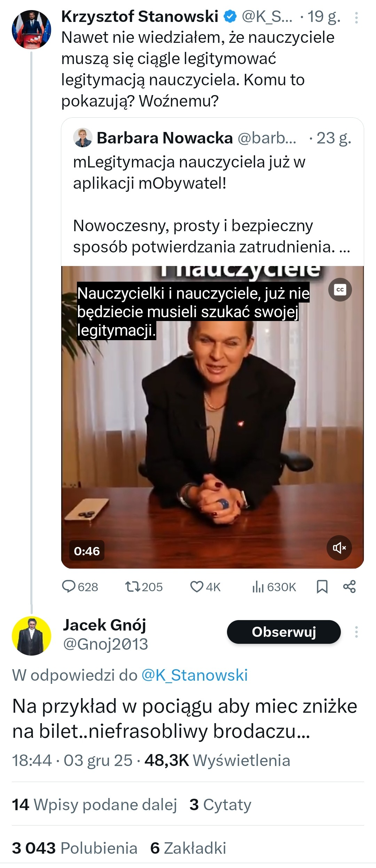This screenshot has width=376, height=868.
Task: View analytics showing 630K views
Action: 274,587
